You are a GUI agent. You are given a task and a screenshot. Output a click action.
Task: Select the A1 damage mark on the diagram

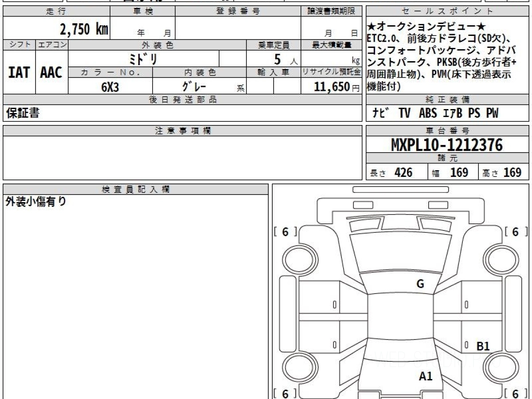[426, 377]
